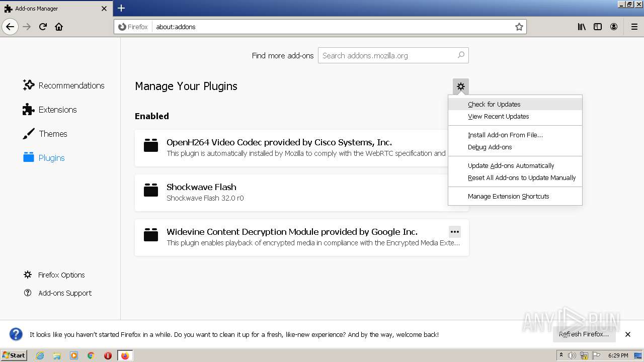Open Add-ons Support link
Viewport: 644px width, 362px height.
pyautogui.click(x=58, y=293)
